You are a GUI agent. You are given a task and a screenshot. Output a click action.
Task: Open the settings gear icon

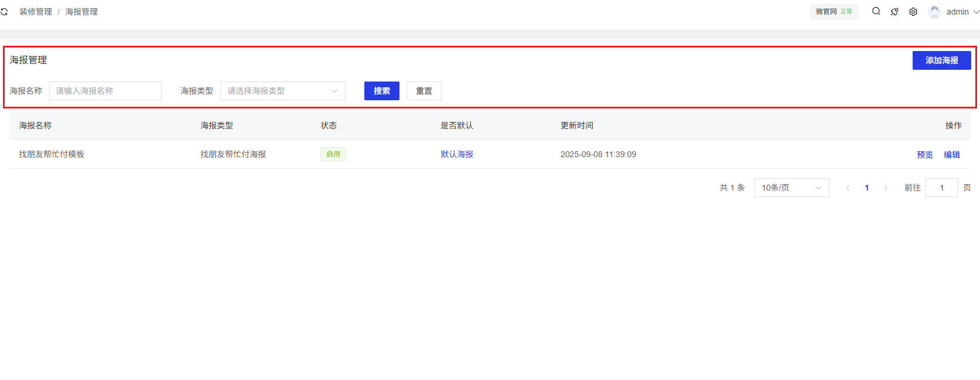tap(913, 12)
